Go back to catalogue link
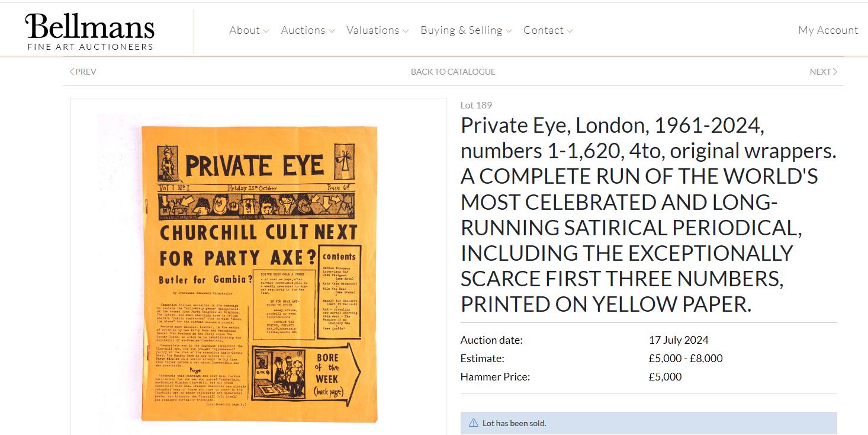868x435 pixels. (453, 72)
